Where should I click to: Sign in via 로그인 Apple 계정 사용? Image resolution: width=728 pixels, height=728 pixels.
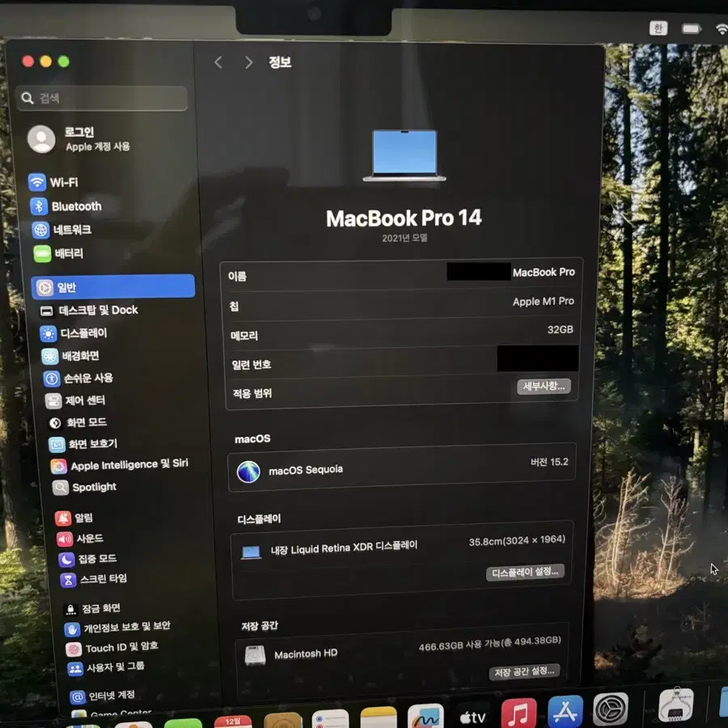pos(79,139)
